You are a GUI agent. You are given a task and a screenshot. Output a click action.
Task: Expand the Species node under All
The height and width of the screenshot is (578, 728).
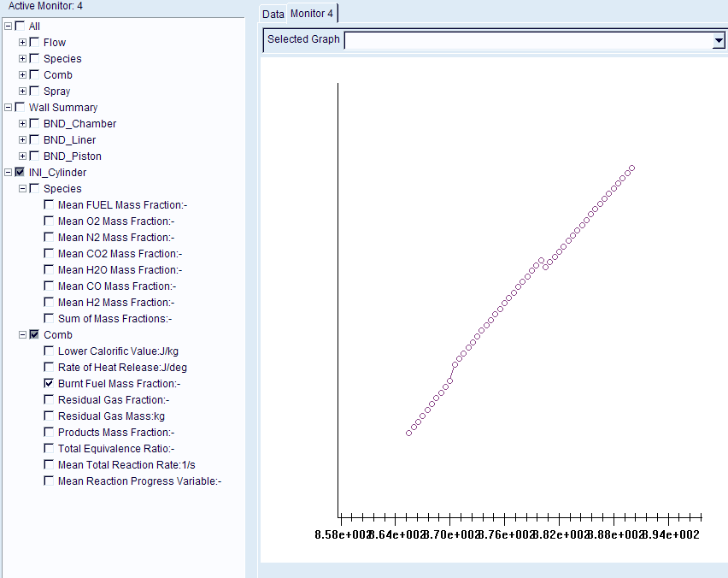(22, 58)
